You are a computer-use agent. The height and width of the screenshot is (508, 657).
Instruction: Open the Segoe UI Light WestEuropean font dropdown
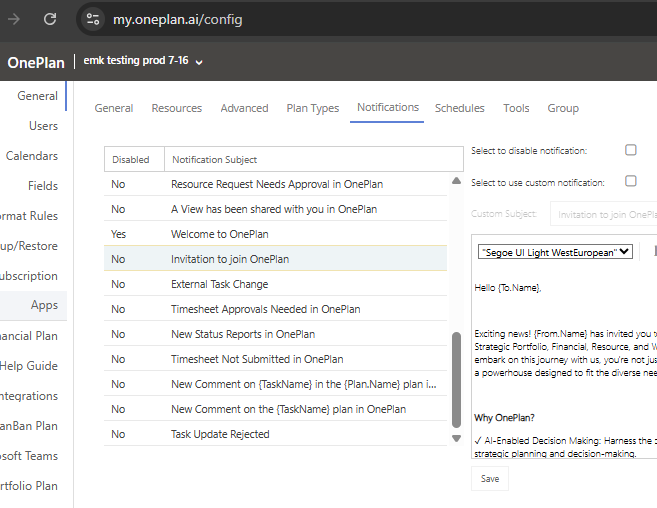555,252
